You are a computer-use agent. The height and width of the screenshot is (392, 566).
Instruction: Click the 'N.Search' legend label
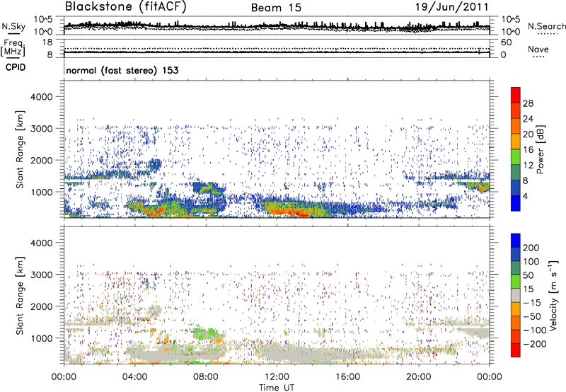pos(546,26)
